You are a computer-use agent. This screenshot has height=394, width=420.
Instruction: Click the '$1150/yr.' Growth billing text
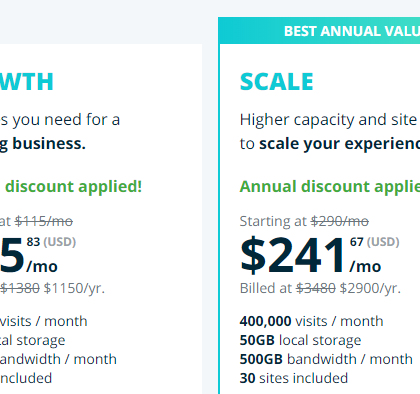[74, 288]
